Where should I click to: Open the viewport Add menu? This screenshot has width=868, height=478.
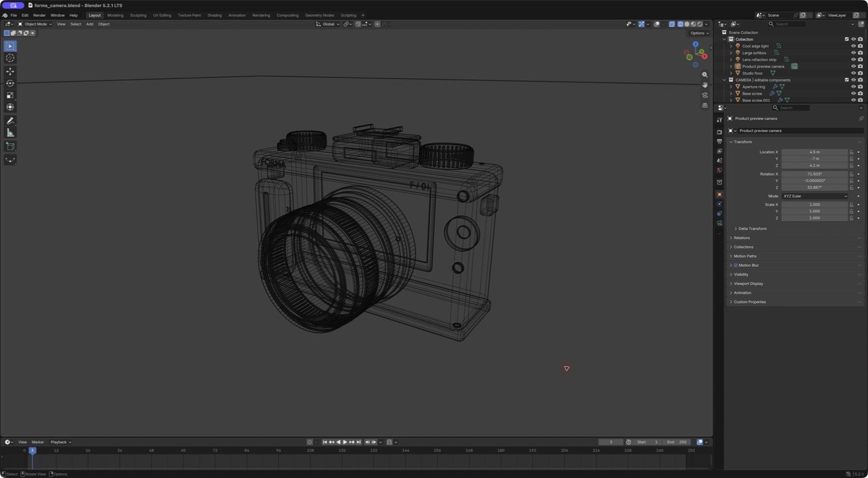coord(90,24)
